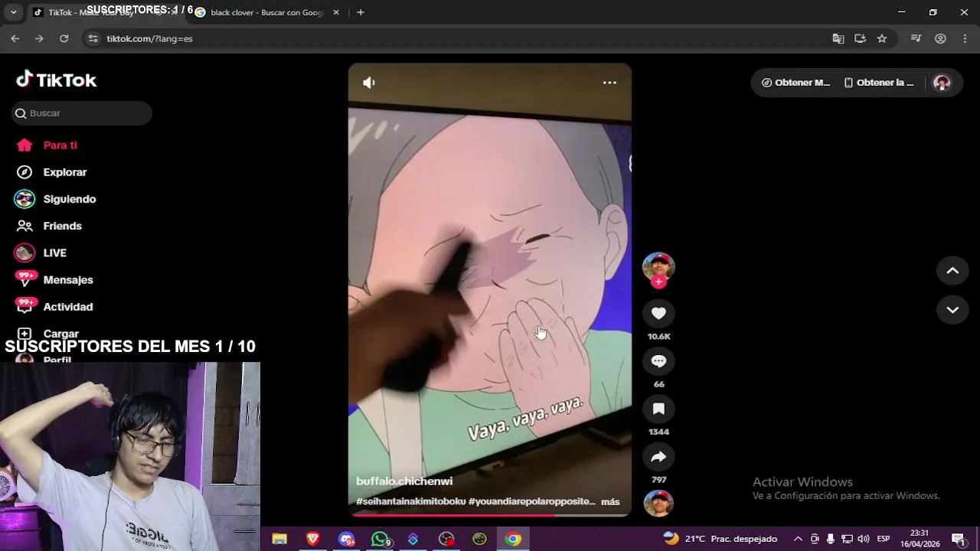Click the ESP language indicator

tap(884, 539)
